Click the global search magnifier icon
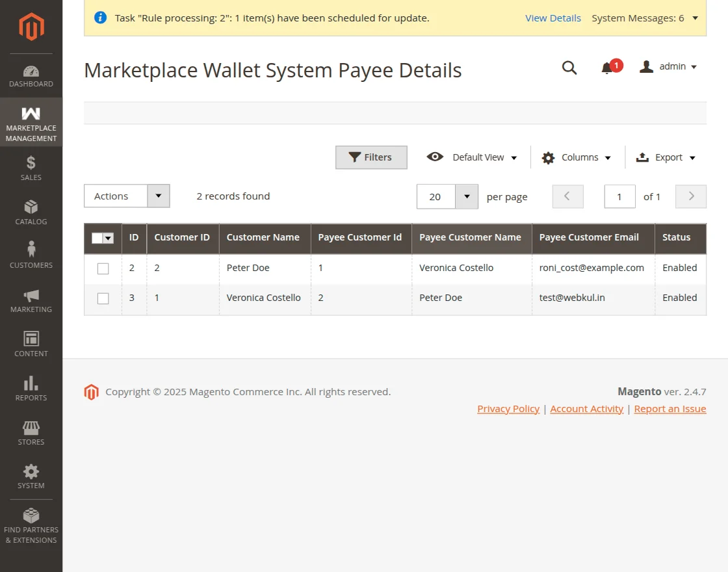This screenshot has height=572, width=728. coord(569,67)
